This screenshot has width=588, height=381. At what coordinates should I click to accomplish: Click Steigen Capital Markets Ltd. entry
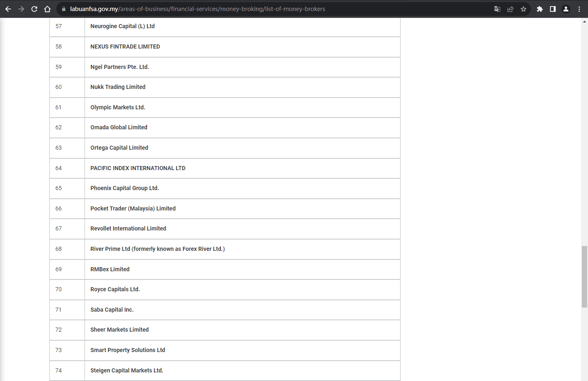[127, 370]
